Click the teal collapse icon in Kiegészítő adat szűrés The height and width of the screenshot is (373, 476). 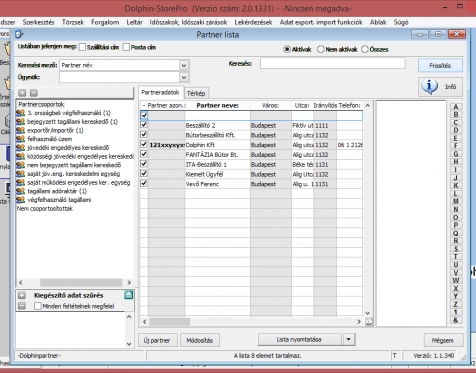(129, 295)
